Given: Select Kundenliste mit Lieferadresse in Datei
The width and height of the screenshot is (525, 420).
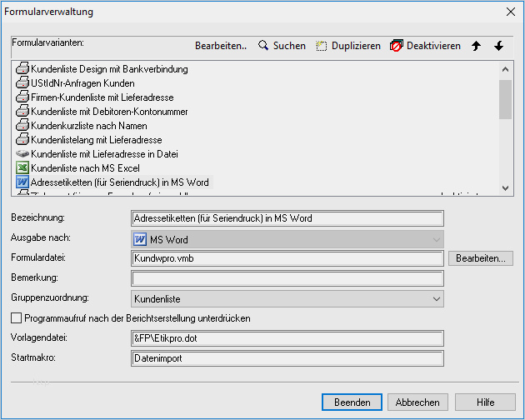Looking at the screenshot, I should point(104,154).
